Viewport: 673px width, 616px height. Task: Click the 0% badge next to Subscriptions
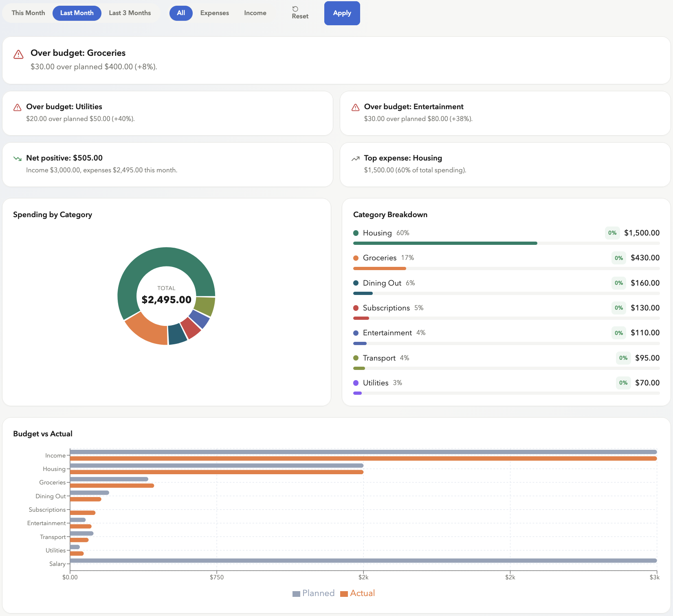(619, 308)
